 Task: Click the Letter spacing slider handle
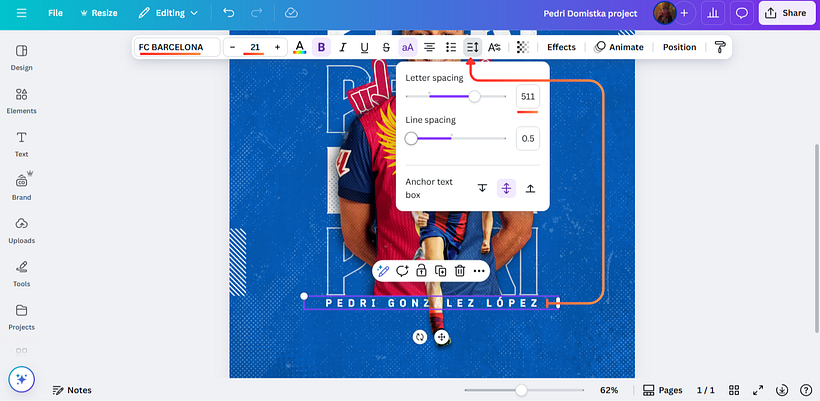click(474, 96)
